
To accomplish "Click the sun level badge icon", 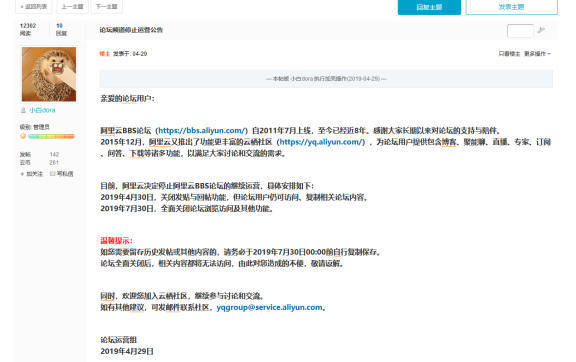I will (23, 136).
